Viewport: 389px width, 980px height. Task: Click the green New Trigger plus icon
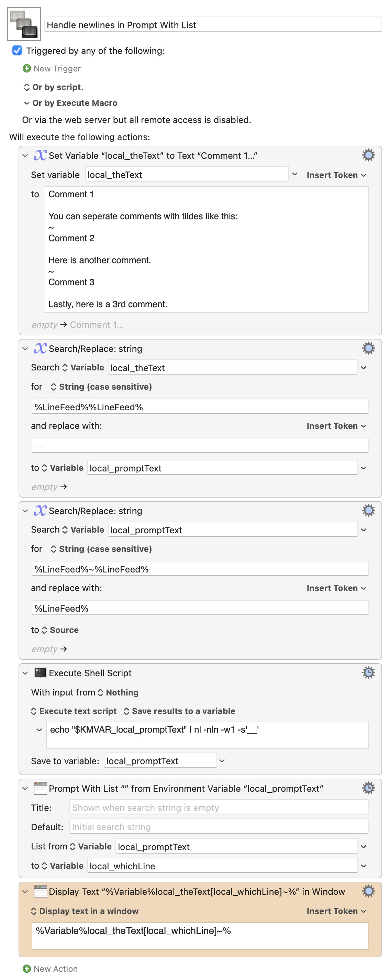coord(27,68)
